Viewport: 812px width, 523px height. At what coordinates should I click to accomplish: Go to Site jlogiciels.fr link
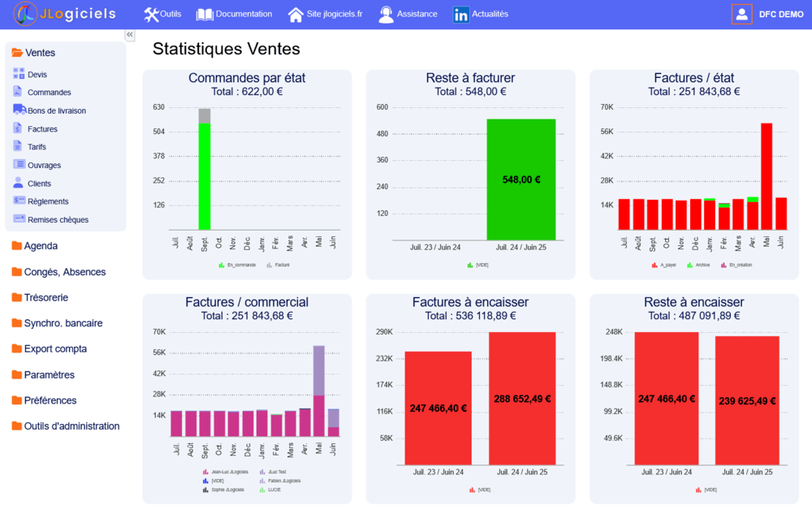tap(326, 14)
